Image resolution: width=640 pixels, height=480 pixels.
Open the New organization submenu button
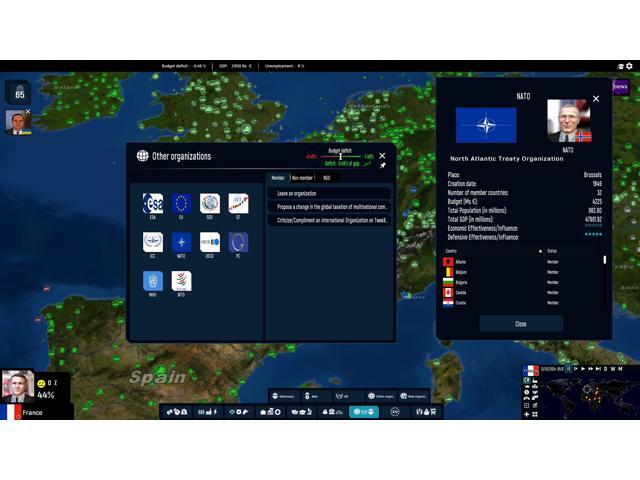(413, 396)
